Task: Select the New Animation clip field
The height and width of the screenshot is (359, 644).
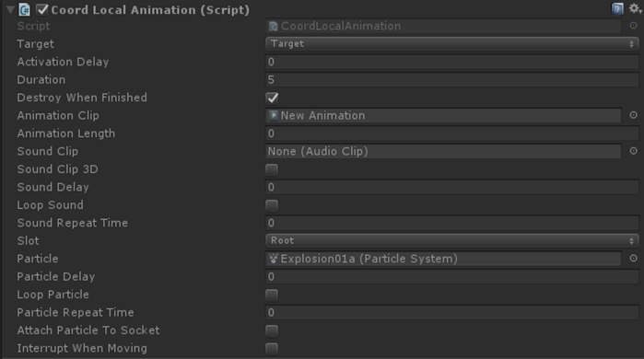Action: [x=443, y=115]
